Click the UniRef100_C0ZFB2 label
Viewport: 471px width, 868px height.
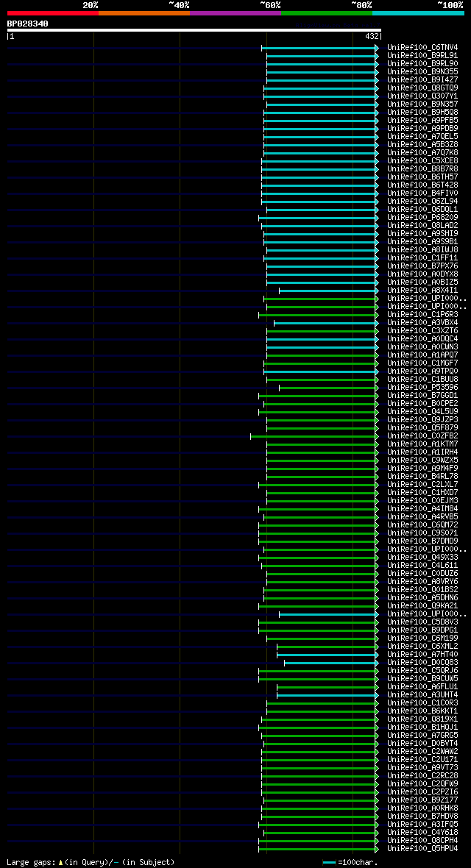point(422,436)
